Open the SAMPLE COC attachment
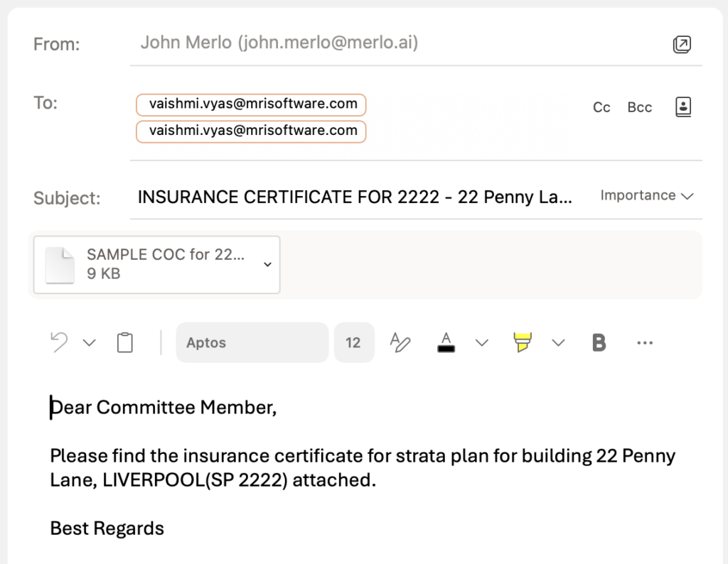 [157, 264]
